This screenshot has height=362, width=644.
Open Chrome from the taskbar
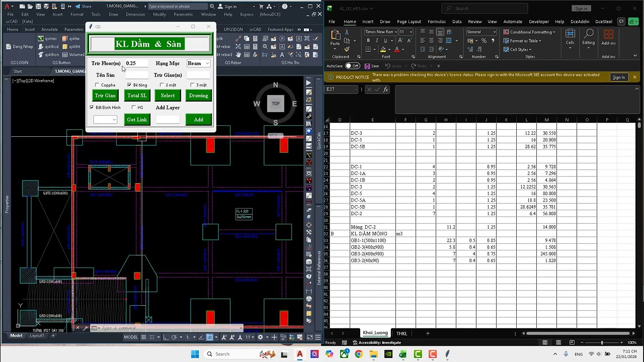pos(358,354)
